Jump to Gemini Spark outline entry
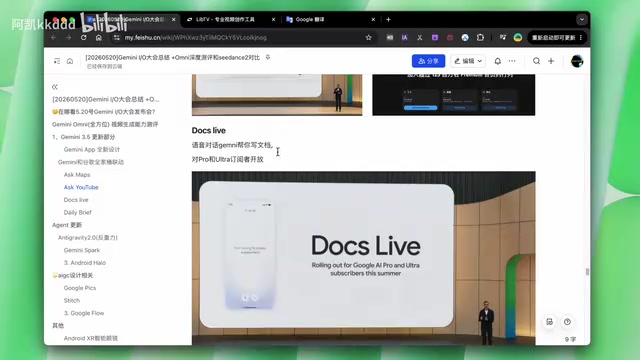The height and width of the screenshot is (360, 640). [82, 250]
